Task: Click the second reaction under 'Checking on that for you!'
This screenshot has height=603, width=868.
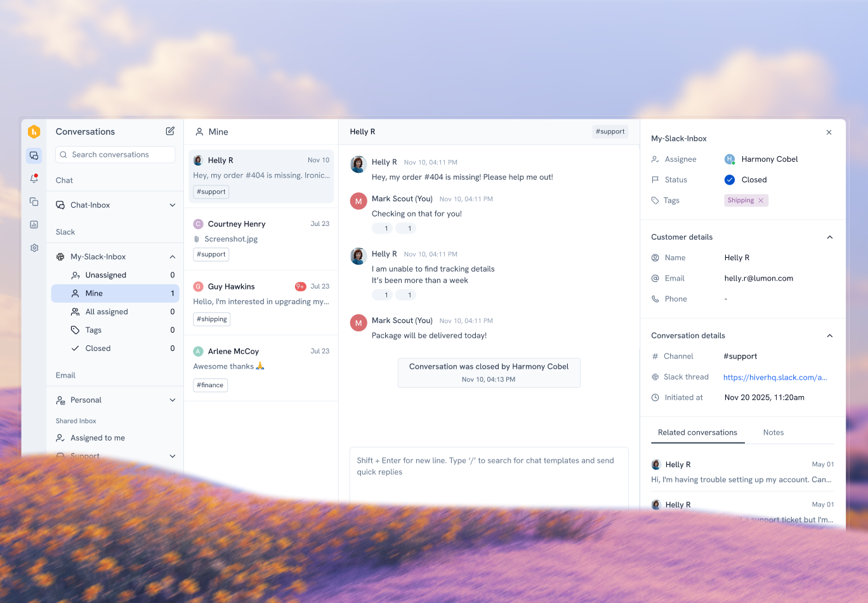Action: 406,229
